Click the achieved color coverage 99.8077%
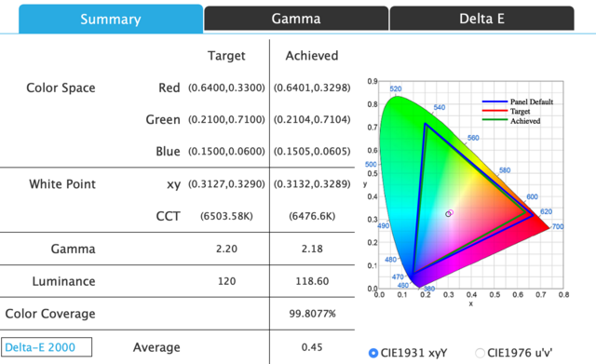Viewport: 596px width, 364px height. click(x=313, y=314)
